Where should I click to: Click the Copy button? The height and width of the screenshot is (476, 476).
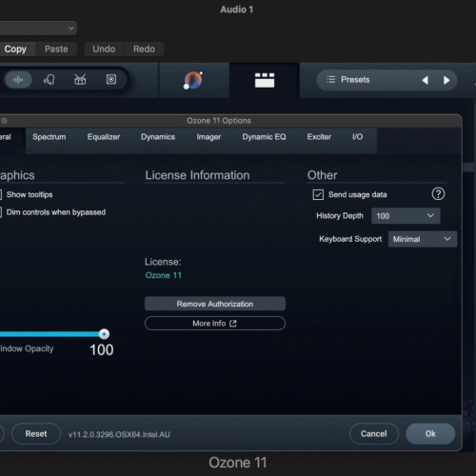point(16,50)
